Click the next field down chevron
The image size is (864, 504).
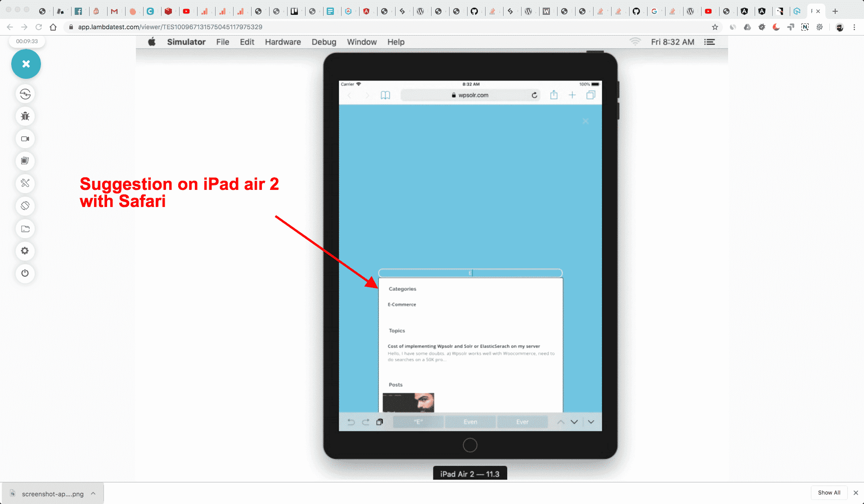[574, 422]
